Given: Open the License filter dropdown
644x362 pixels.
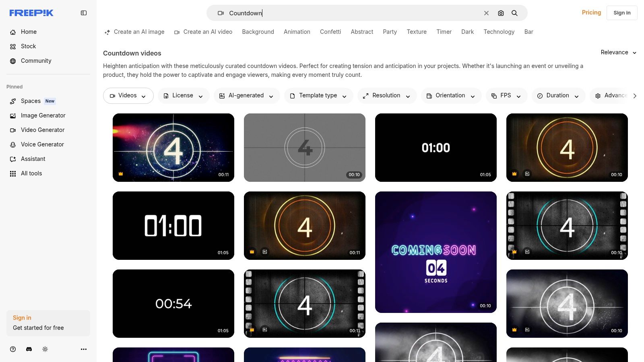Looking at the screenshot, I should (x=184, y=96).
